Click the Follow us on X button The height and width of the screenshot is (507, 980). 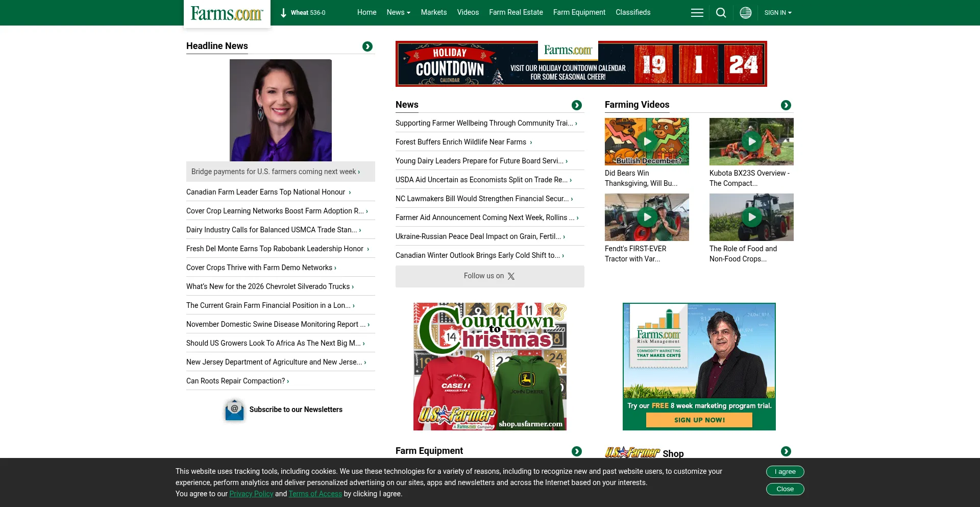489,276
